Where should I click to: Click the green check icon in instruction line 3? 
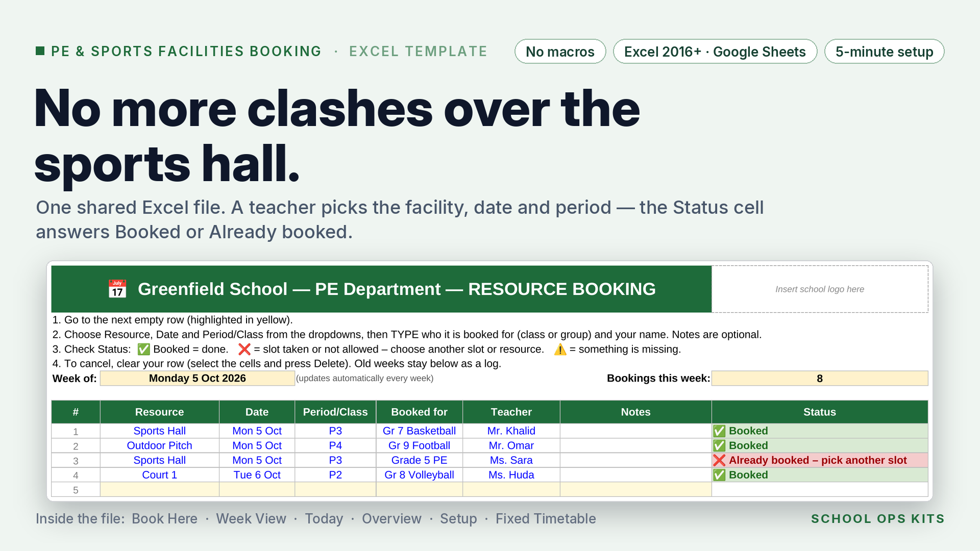point(144,349)
